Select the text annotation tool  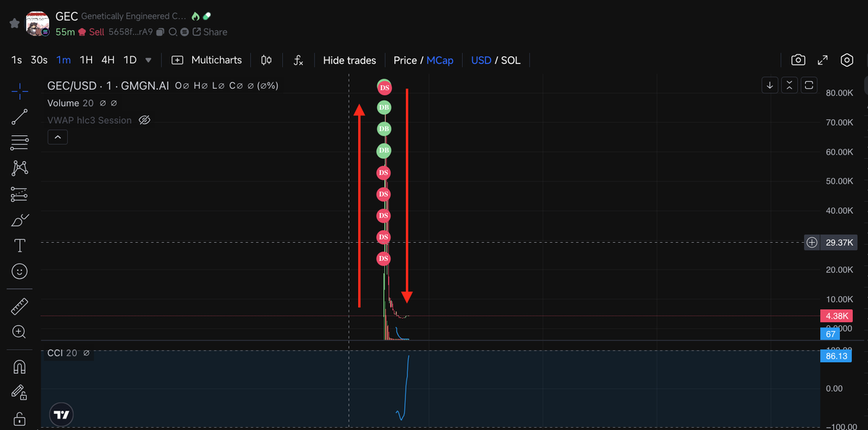[20, 245]
